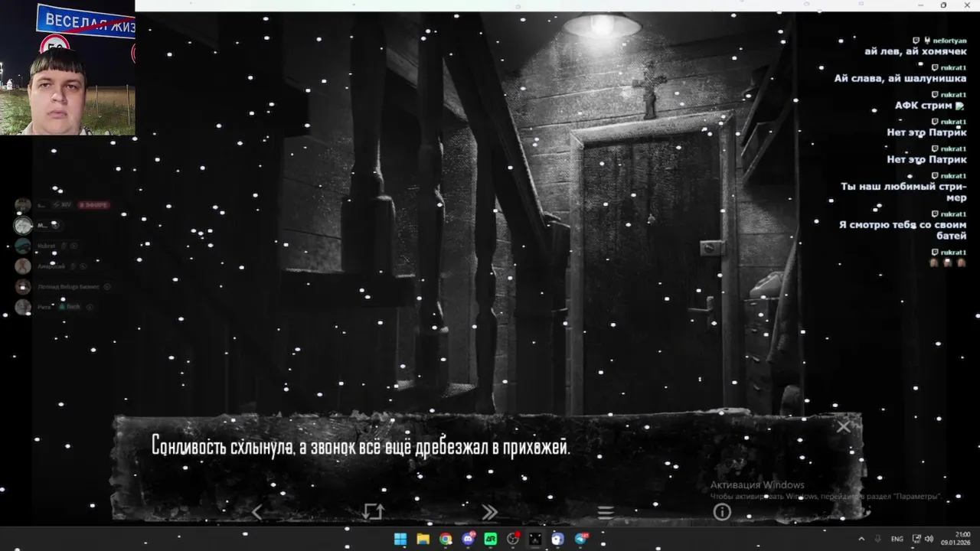Open Google Chrome from the taskbar
The height and width of the screenshot is (551, 980).
(x=446, y=539)
